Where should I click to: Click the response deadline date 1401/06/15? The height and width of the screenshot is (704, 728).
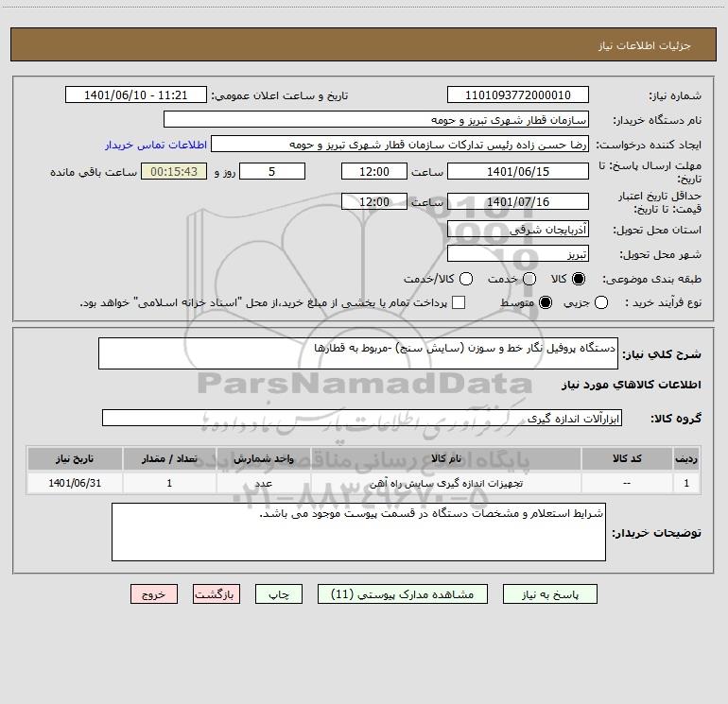(518, 171)
